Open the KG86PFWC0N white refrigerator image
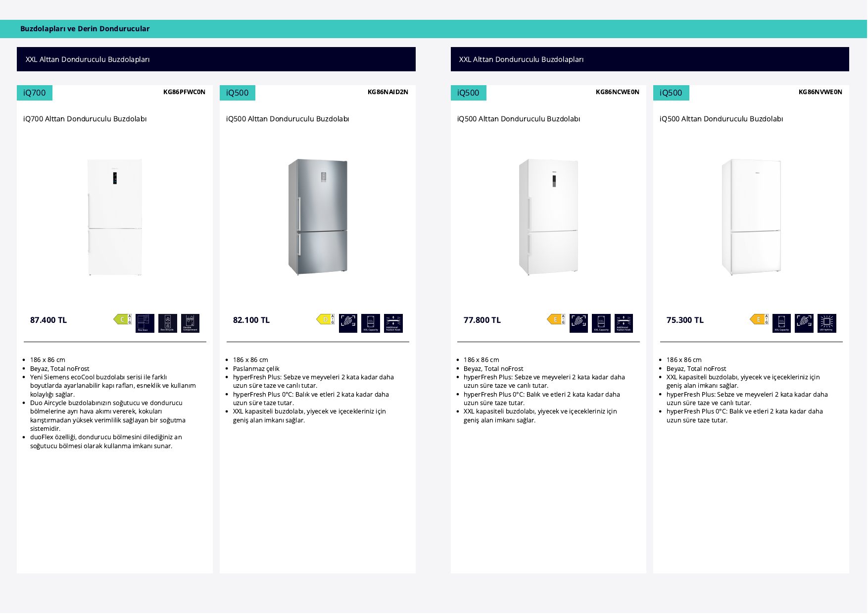 [115, 217]
